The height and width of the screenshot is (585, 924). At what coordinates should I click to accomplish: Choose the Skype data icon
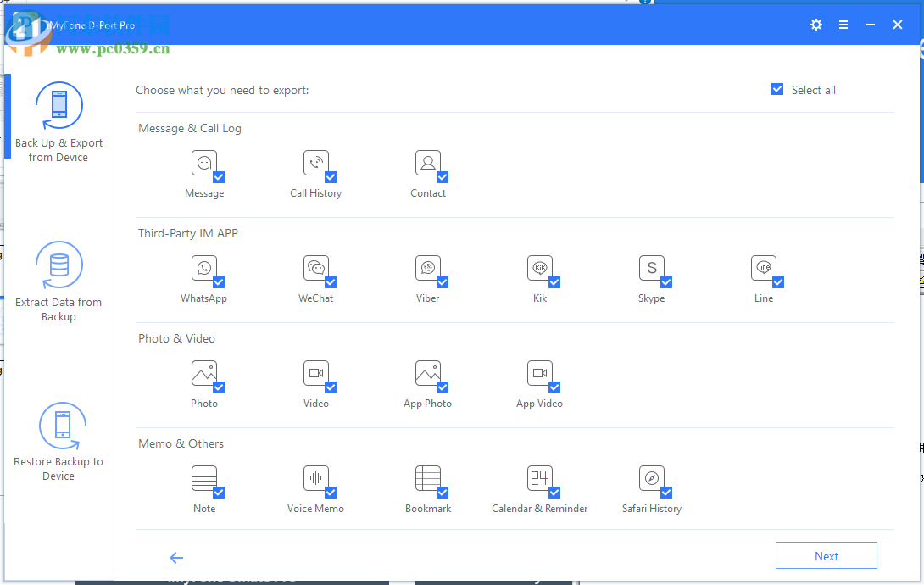tap(651, 268)
